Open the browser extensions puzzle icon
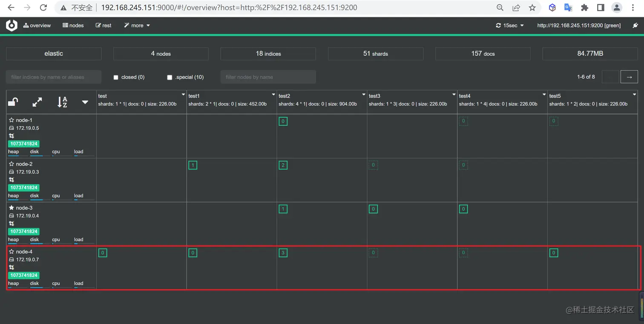 [584, 8]
